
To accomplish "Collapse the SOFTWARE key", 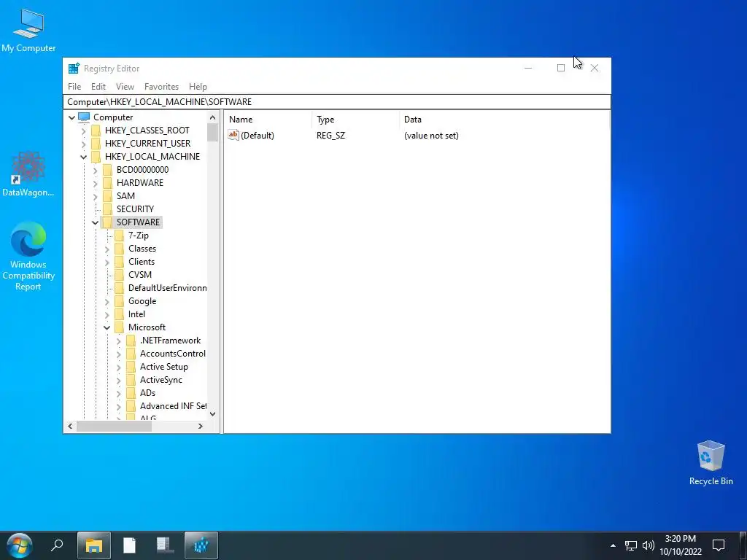I will click(96, 222).
